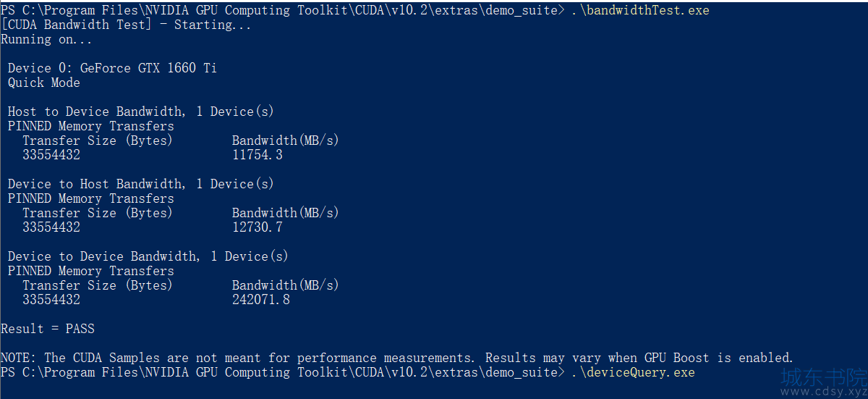
Task: Click the first PINNED Memory Transfers line
Action: coord(91,126)
